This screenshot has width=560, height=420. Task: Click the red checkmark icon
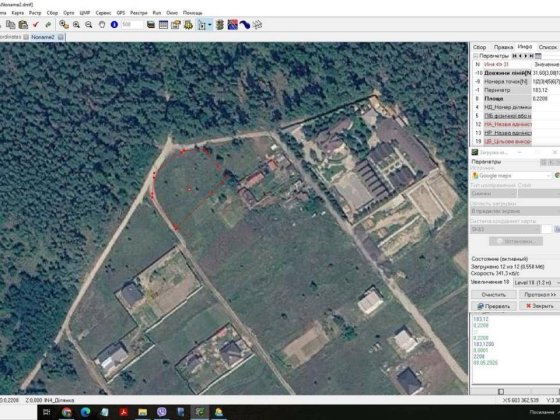(x=35, y=25)
